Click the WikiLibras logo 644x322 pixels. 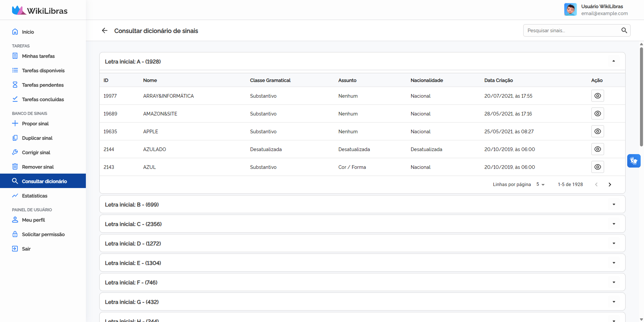(x=40, y=10)
